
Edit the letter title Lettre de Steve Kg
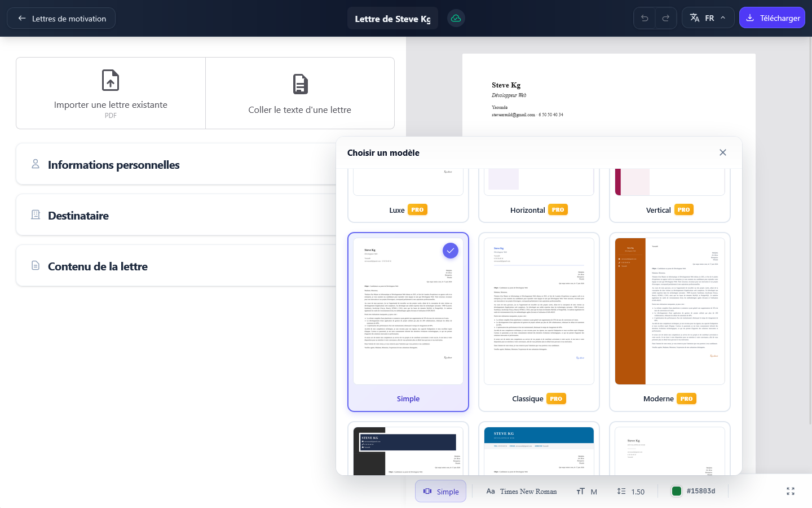click(392, 19)
